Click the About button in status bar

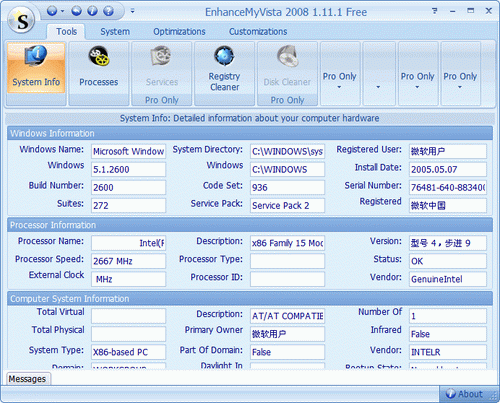[x=464, y=394]
